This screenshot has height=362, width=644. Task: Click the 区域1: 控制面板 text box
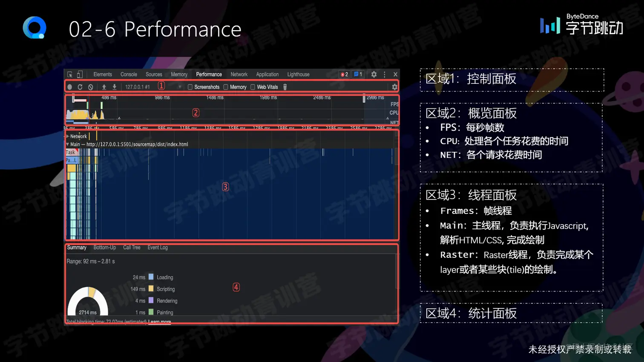(512, 80)
